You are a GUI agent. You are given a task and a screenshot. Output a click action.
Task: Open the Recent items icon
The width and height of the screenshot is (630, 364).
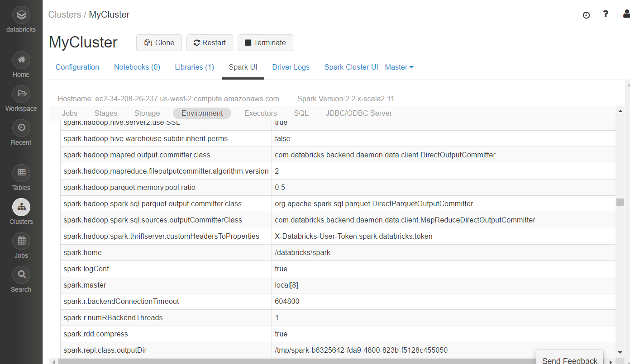tap(21, 128)
